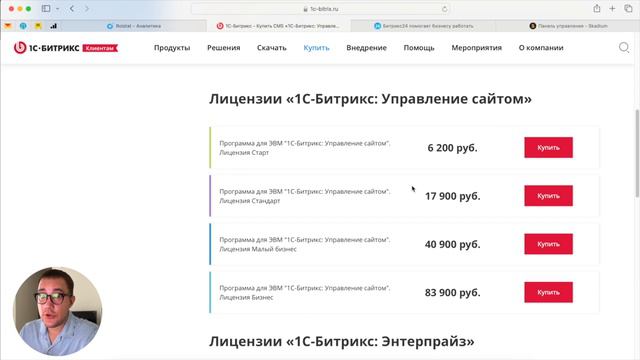Go forward with the forward arrow
The height and width of the screenshot is (360, 640).
point(87,9)
